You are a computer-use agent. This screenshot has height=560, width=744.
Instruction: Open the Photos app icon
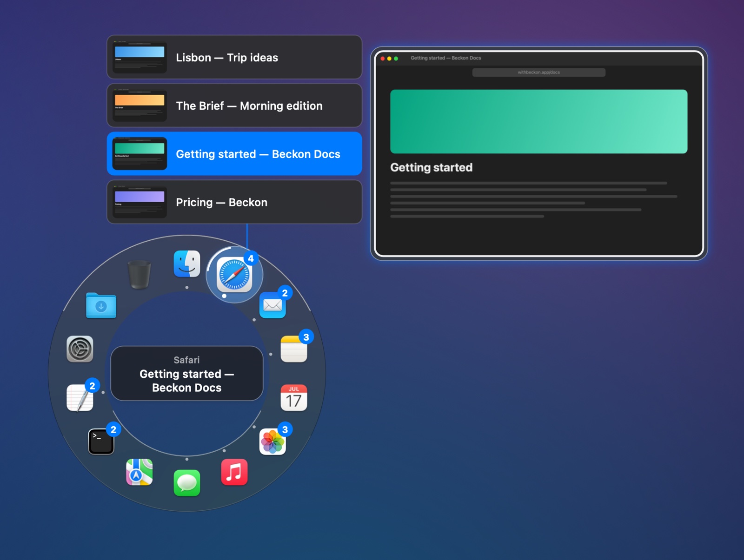(x=272, y=441)
